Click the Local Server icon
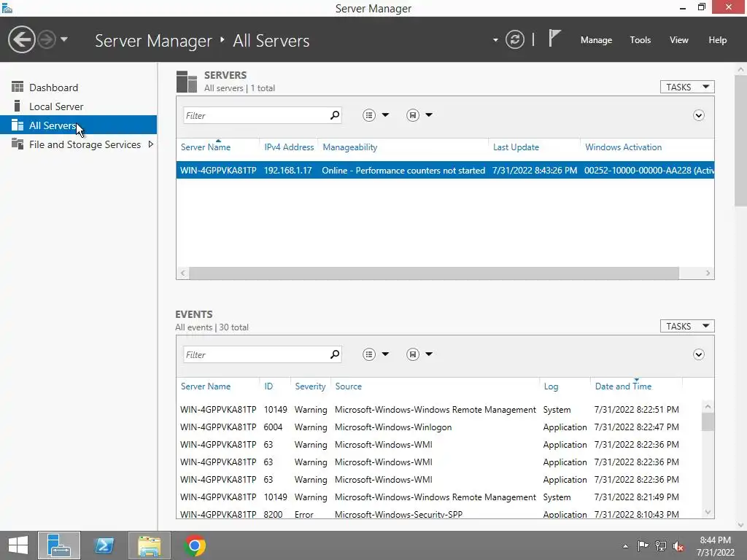 point(18,106)
